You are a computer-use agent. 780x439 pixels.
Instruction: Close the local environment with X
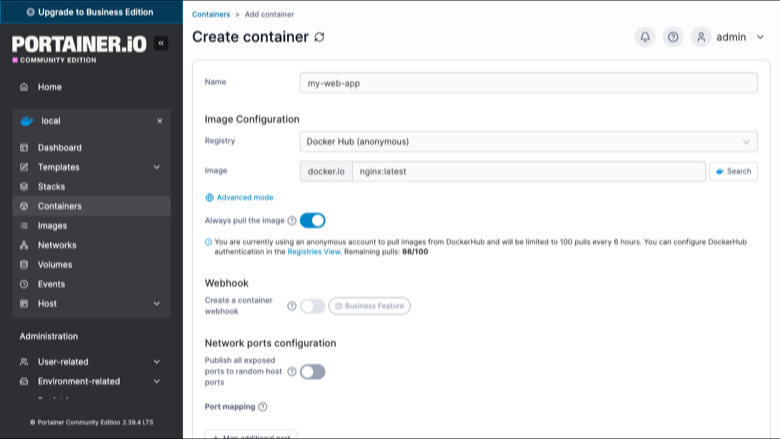(x=160, y=121)
